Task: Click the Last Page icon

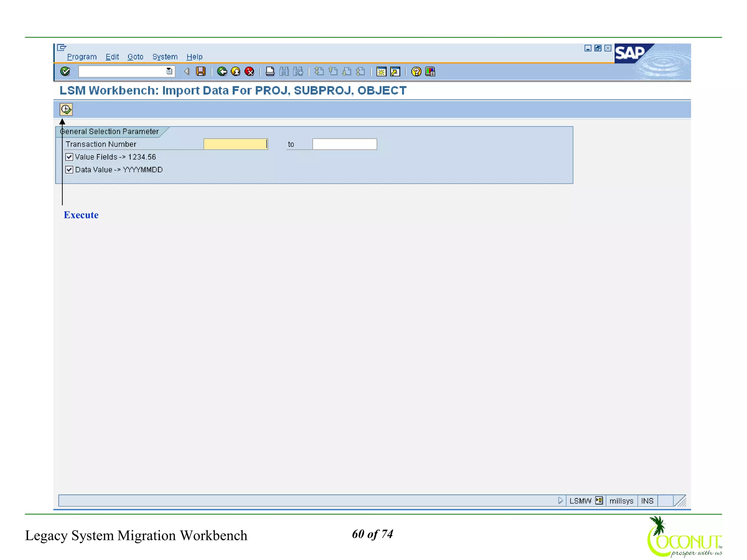Action: pos(360,71)
